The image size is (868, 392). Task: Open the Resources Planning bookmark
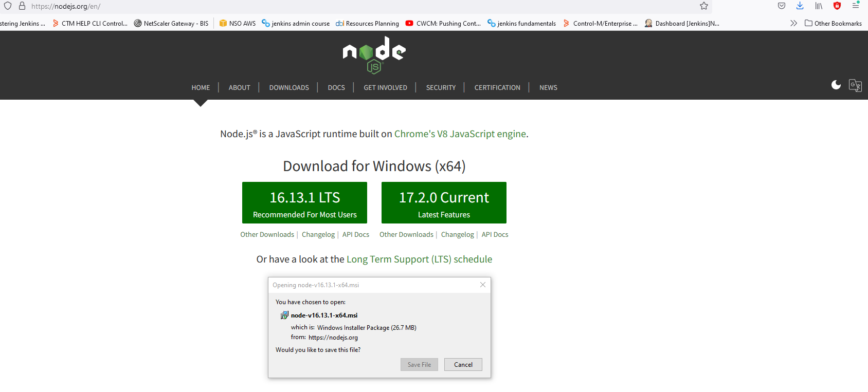[367, 23]
